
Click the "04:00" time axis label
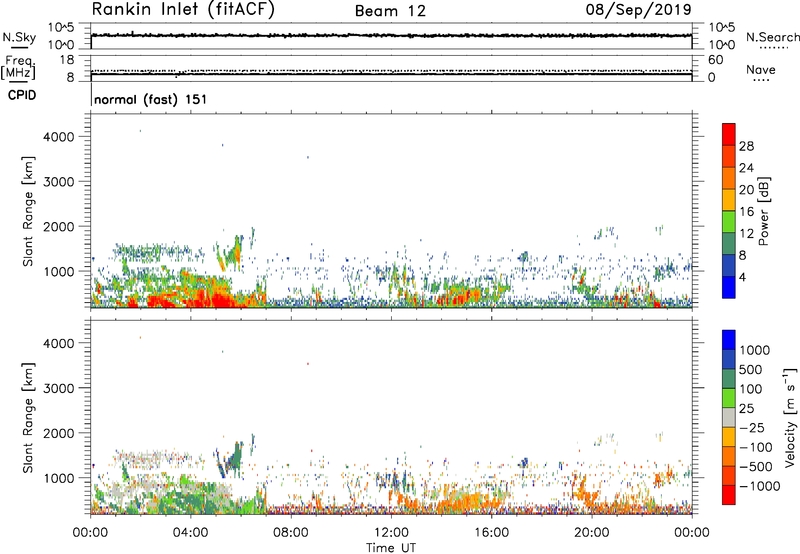pyautogui.click(x=190, y=533)
